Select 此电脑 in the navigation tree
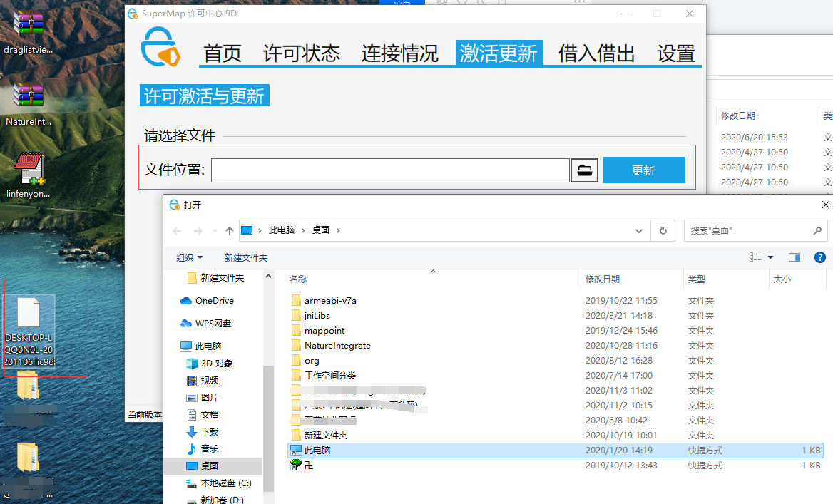 201,346
